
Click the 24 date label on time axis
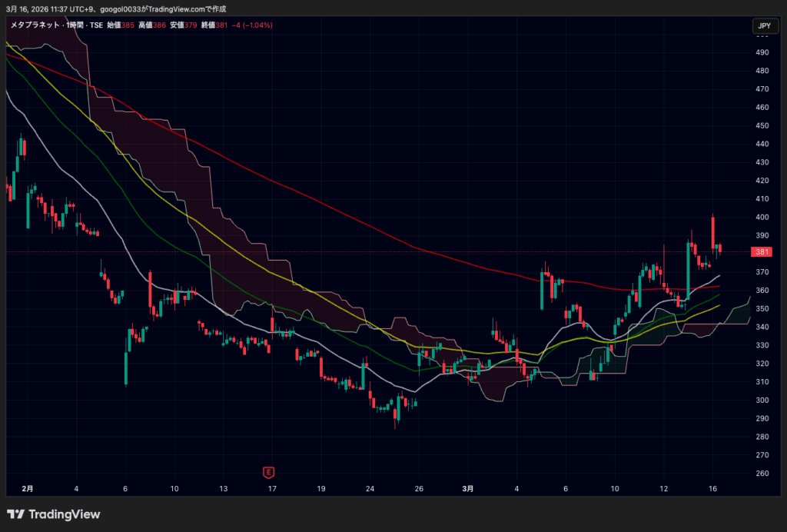point(370,488)
